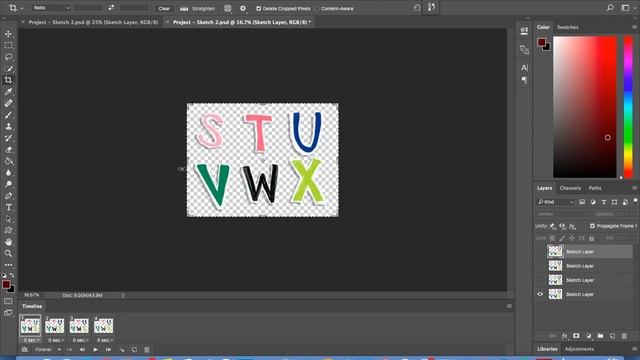
Task: Delete selected frame in Timeline
Action: pos(147,350)
